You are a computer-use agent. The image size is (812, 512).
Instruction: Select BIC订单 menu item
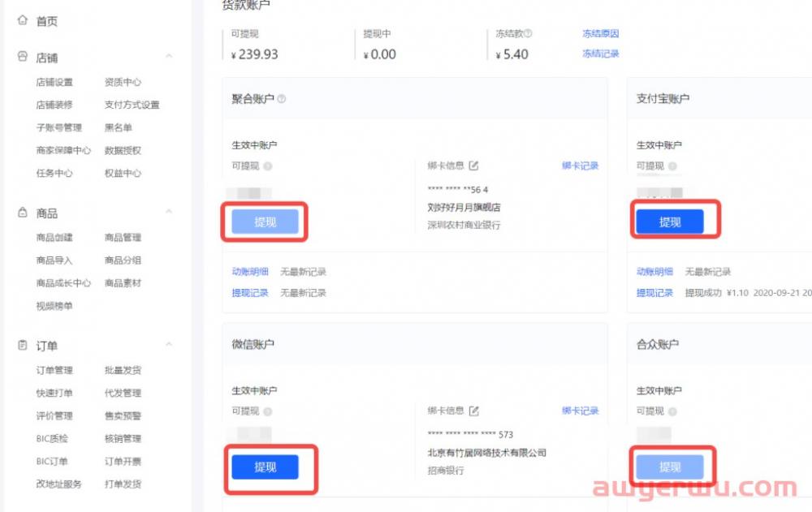[52, 461]
